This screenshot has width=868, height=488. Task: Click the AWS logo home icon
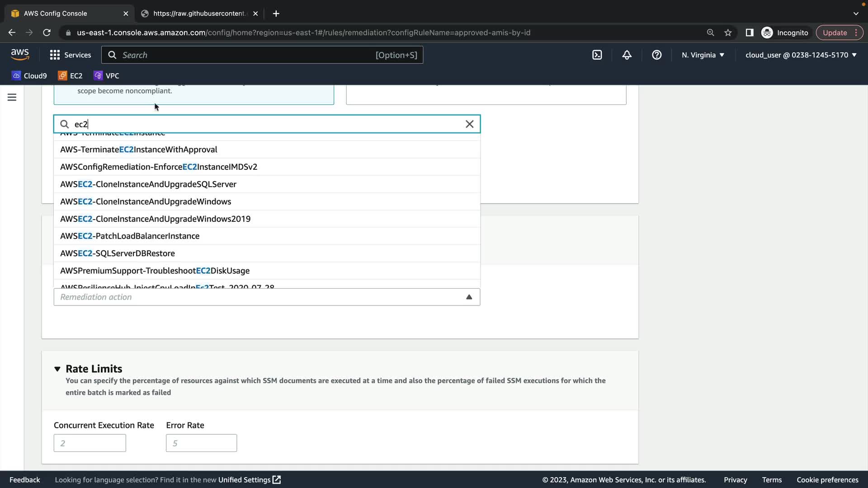pyautogui.click(x=20, y=55)
